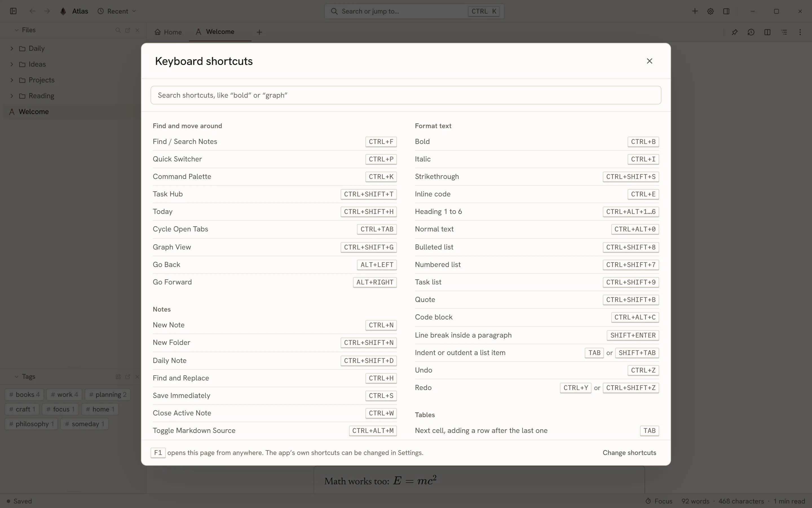Search files using Files panel magnifier
The width and height of the screenshot is (812, 508).
point(118,30)
